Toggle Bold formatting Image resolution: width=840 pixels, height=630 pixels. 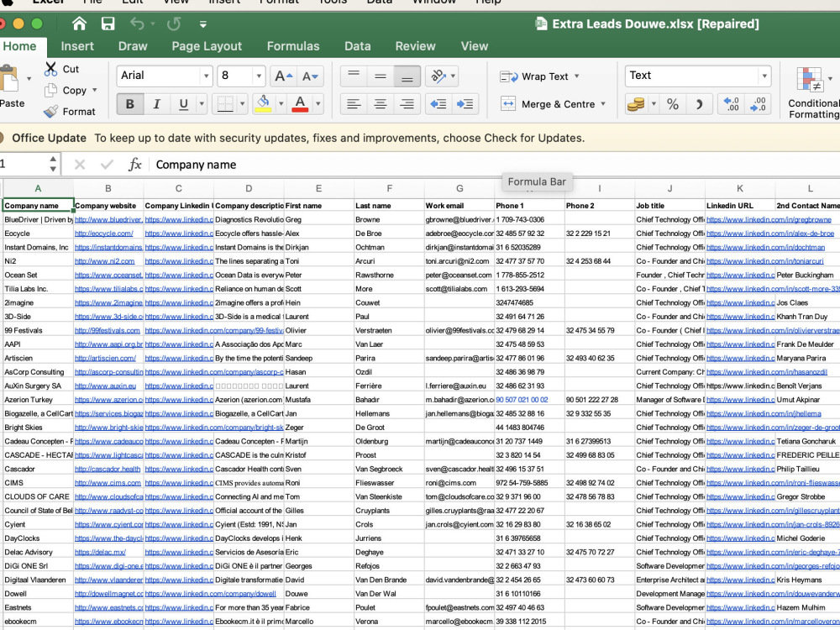[129, 104]
